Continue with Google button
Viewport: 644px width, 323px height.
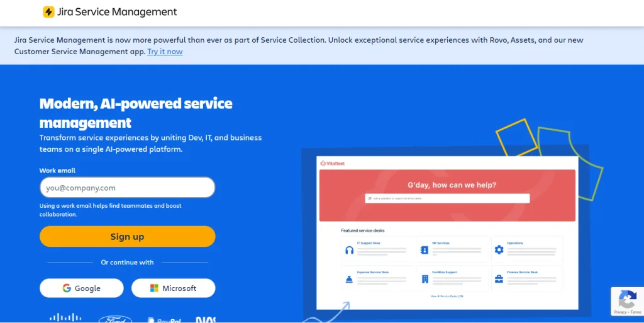81,288
